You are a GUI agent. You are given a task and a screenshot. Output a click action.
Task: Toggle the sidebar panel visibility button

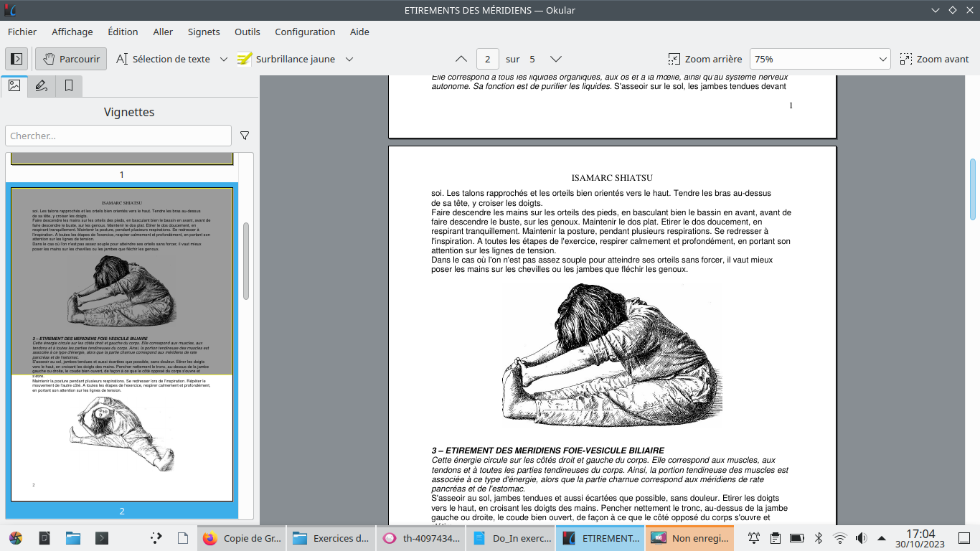coord(17,59)
